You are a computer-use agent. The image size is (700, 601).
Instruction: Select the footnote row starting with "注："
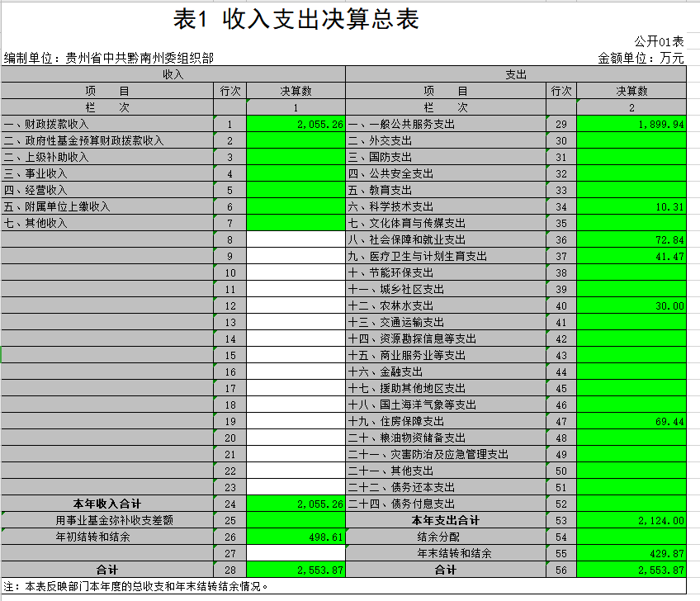click(165, 586)
